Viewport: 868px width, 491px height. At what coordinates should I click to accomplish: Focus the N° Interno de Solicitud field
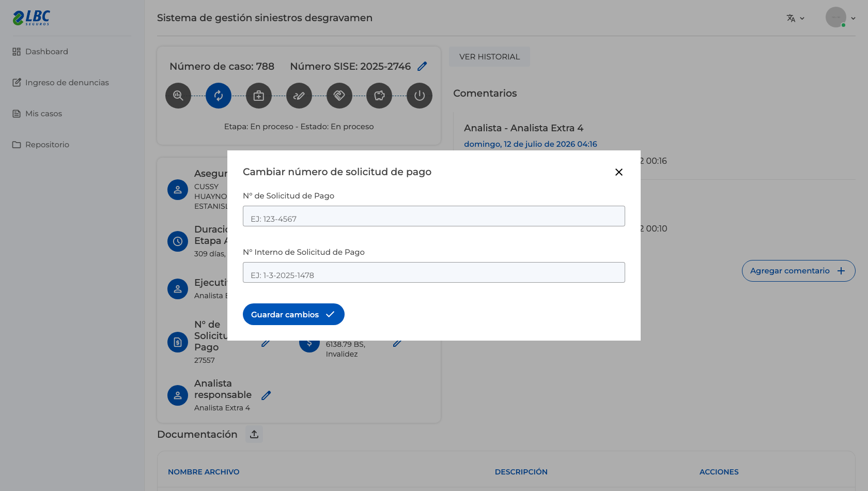click(x=434, y=272)
